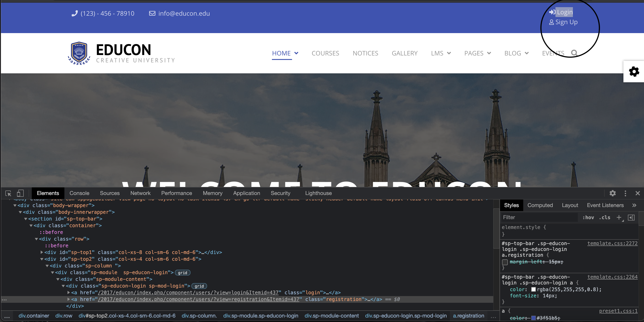
Task: Click the inspect element picker icon
Action: pos(8,193)
